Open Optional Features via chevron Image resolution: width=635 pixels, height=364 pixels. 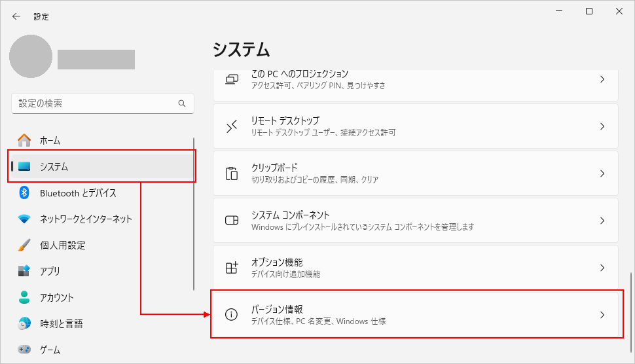602,268
